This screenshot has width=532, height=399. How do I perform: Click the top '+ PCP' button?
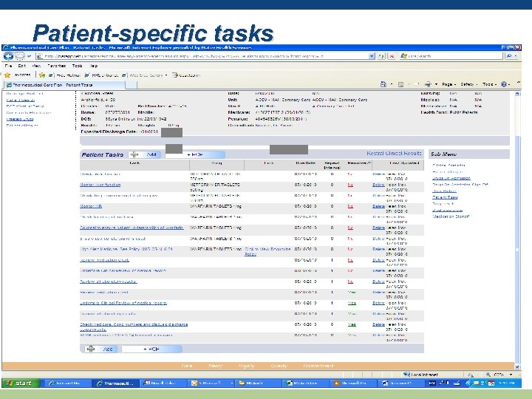[195, 154]
